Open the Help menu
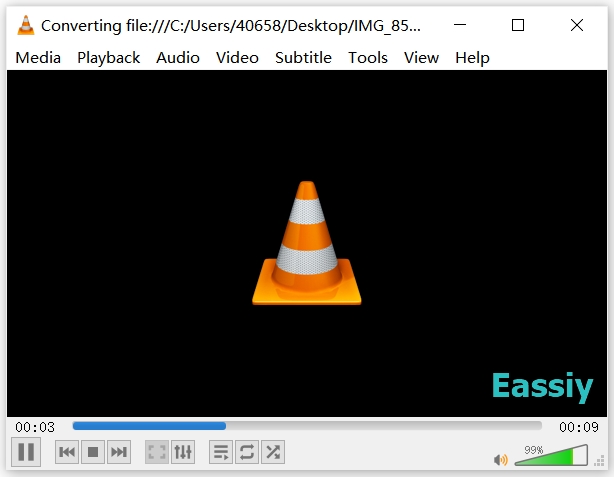 (x=472, y=58)
